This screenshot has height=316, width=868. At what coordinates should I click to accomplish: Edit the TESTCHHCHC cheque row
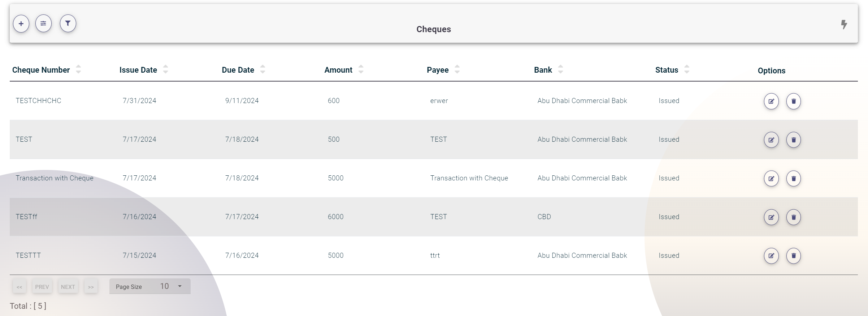[771, 101]
